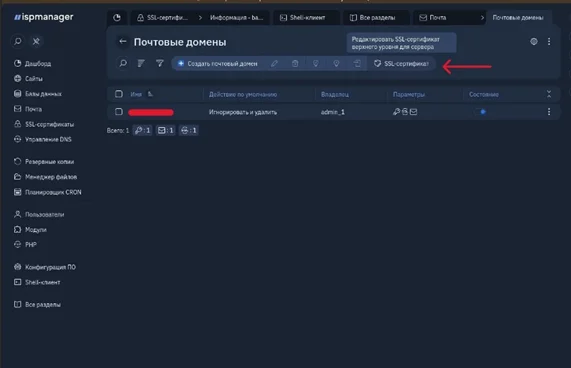The width and height of the screenshot is (571, 368).
Task: Sort by Имя column header
Action: coord(136,94)
